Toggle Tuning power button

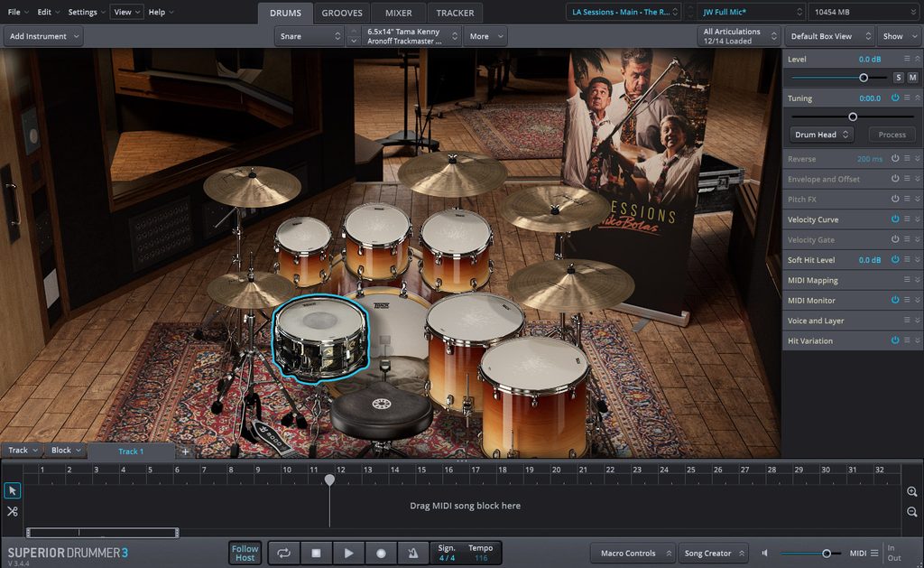point(895,98)
